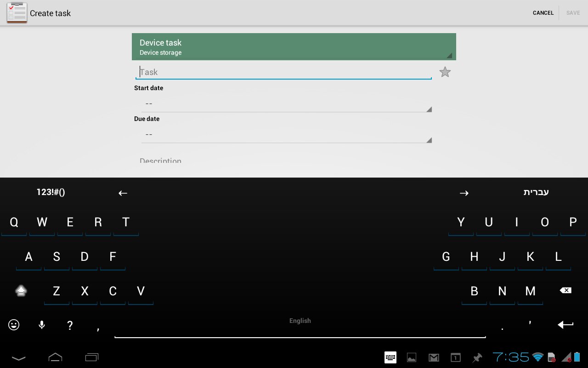Switch keyboard to 123!#() symbols
The height and width of the screenshot is (368, 588).
[x=51, y=192]
